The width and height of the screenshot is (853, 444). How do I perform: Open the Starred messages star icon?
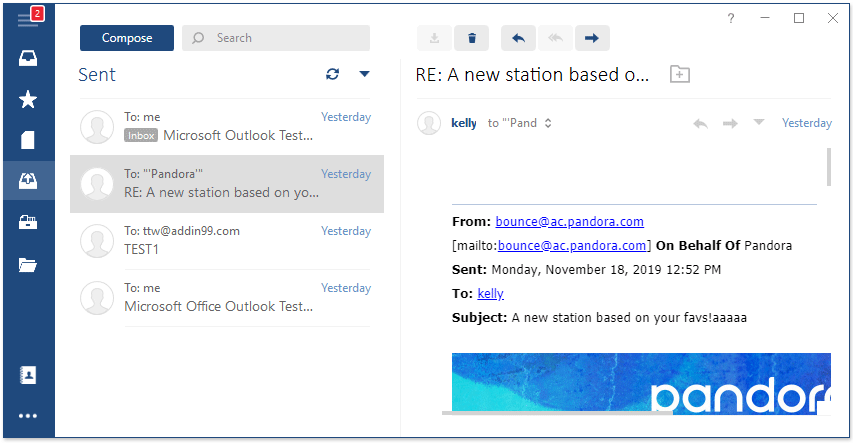(28, 100)
